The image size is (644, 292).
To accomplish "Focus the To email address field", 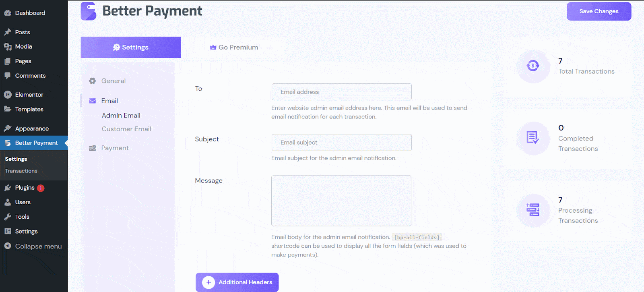I will [342, 92].
